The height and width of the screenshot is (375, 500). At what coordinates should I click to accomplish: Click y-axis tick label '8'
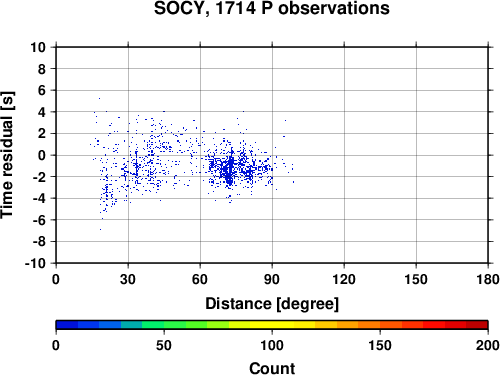(x=42, y=69)
